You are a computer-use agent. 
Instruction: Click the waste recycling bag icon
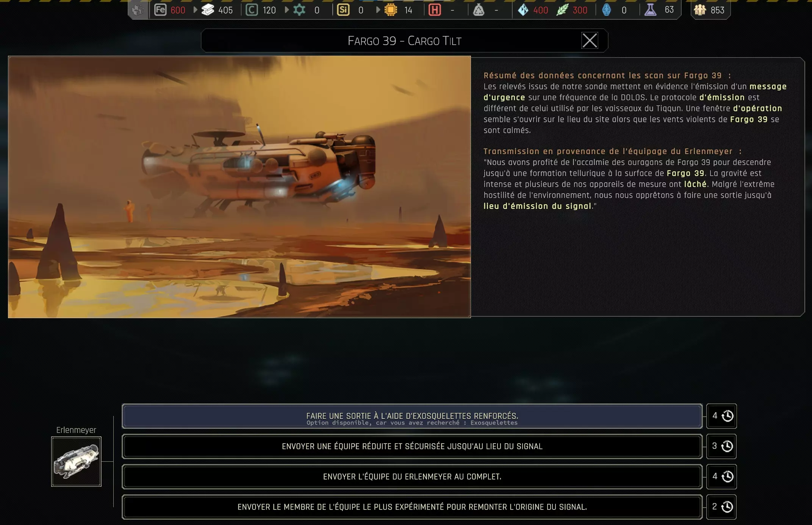click(479, 10)
